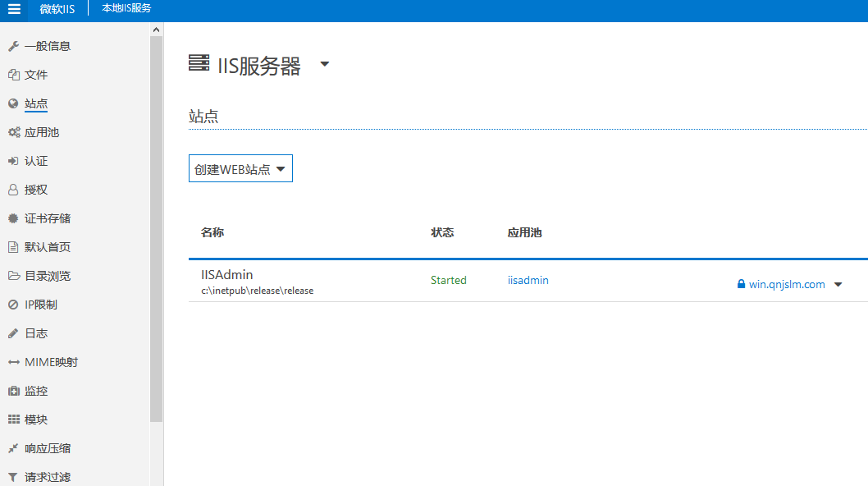Click the 文件 files icon
The height and width of the screenshot is (486, 868).
[13, 75]
